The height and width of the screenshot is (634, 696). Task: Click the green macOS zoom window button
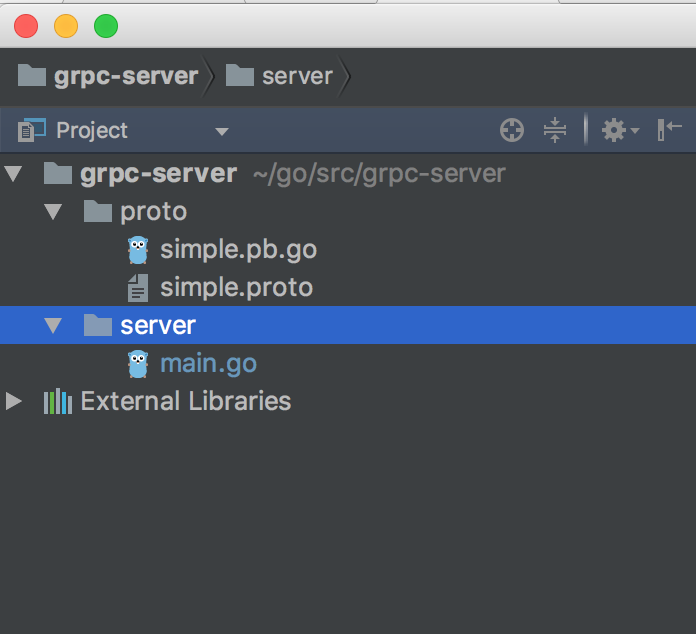tap(106, 26)
